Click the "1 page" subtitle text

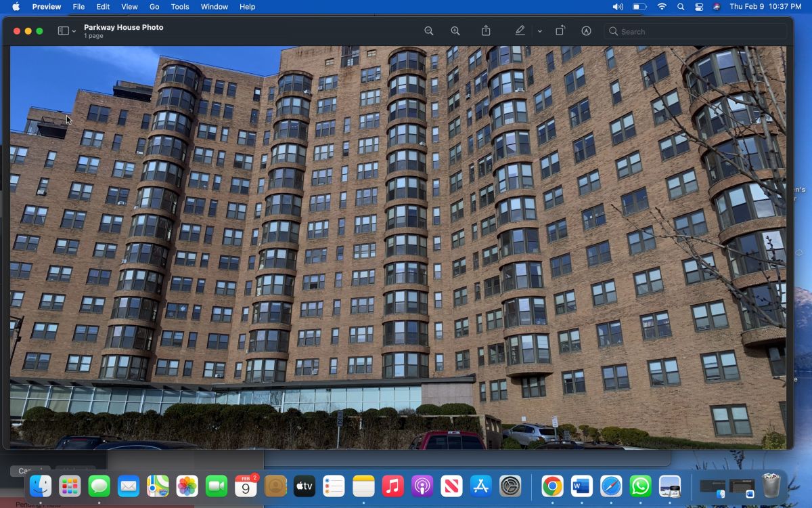[x=93, y=36]
